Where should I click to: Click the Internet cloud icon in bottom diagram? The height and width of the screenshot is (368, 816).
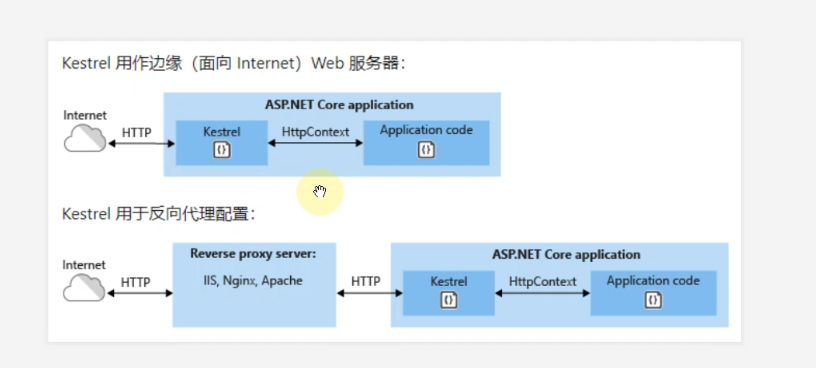click(x=84, y=287)
